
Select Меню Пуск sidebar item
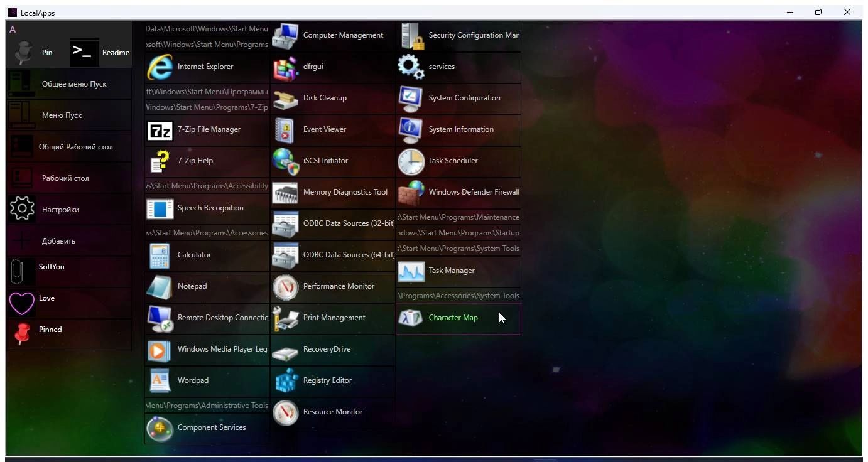pyautogui.click(x=69, y=115)
